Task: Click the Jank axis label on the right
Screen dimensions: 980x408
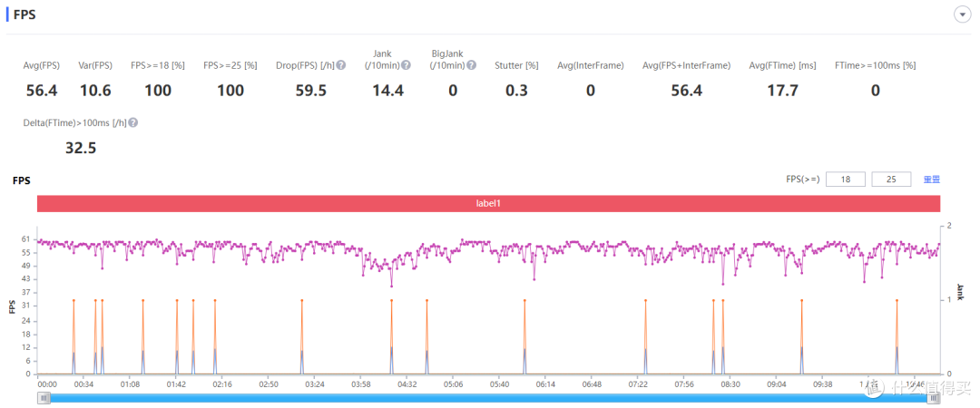Action: point(960,291)
